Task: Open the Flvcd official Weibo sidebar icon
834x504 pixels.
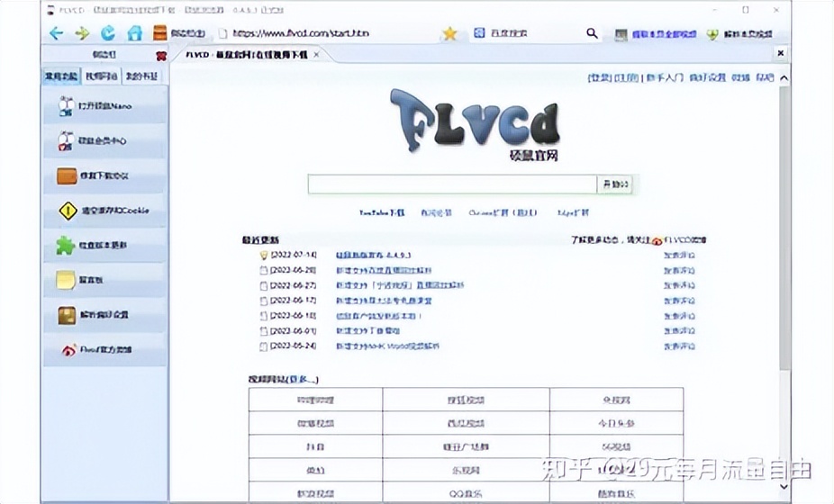Action: [68, 350]
